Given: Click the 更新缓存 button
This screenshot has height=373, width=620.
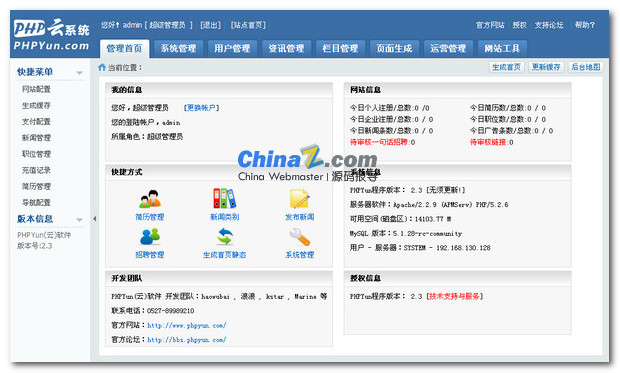Looking at the screenshot, I should pyautogui.click(x=546, y=67).
